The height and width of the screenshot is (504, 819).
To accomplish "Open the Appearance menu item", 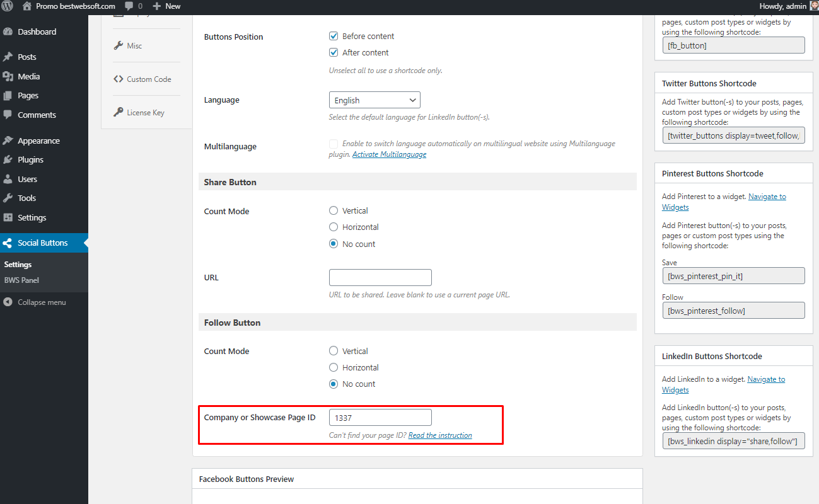I will click(44, 140).
